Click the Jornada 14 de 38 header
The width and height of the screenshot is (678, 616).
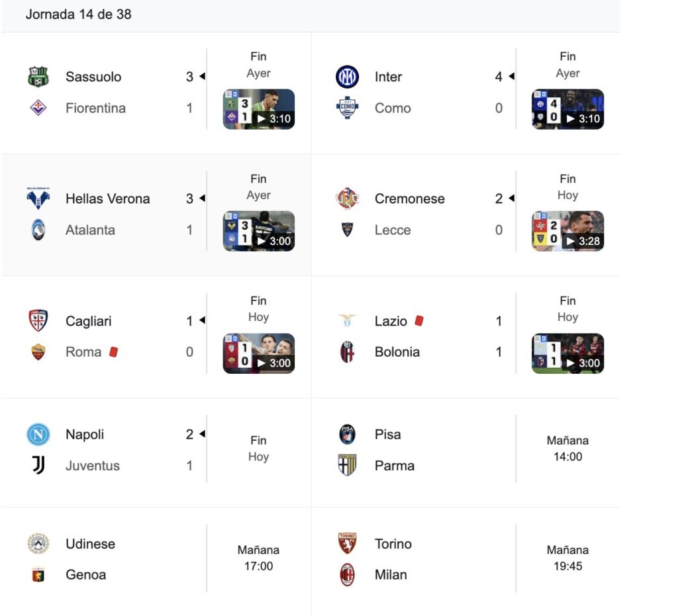(78, 14)
